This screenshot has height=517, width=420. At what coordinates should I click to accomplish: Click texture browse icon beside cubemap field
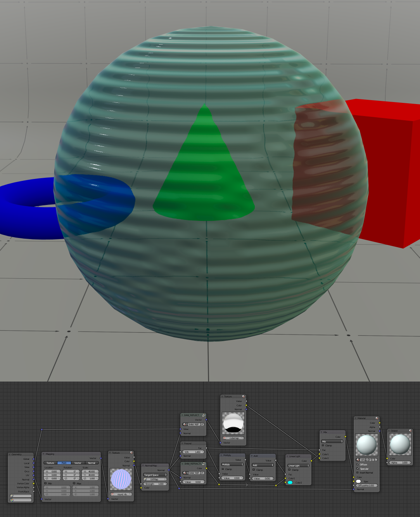click(225, 438)
